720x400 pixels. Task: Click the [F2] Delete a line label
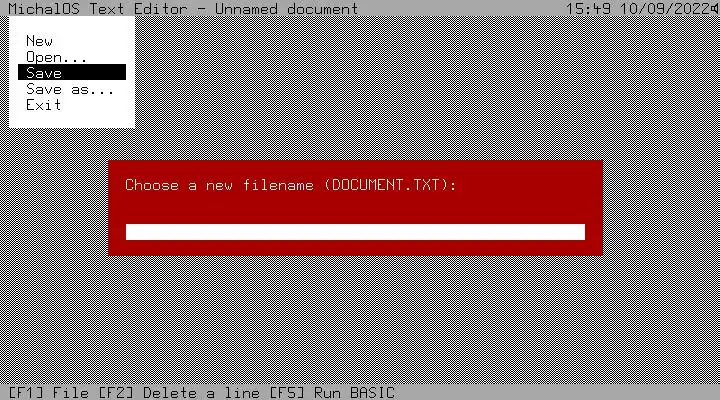tap(179, 393)
